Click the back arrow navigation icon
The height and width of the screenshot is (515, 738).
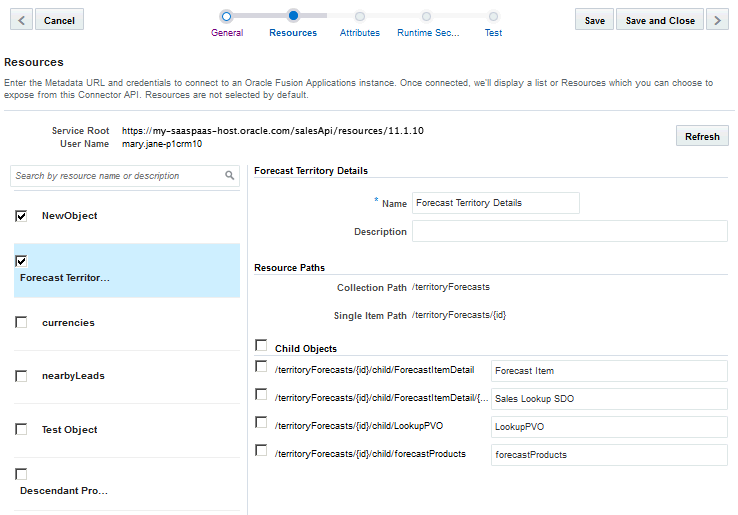[20, 20]
